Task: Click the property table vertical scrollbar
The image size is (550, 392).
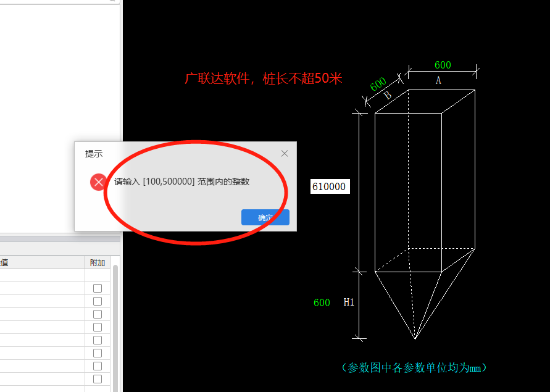Action: (115, 328)
